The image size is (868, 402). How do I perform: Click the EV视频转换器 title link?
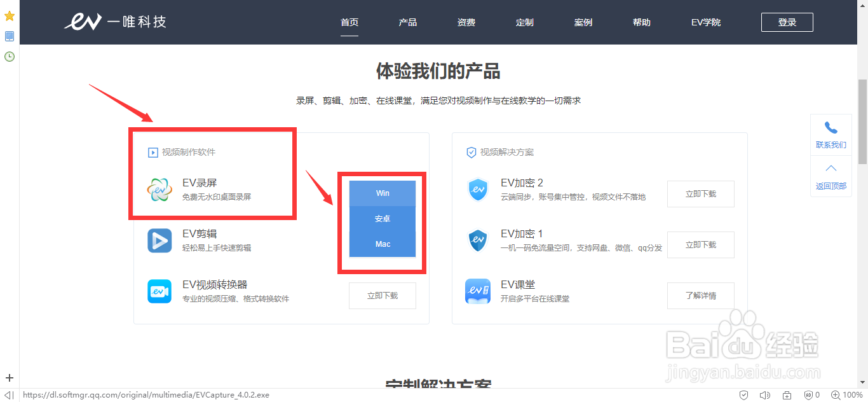click(215, 285)
